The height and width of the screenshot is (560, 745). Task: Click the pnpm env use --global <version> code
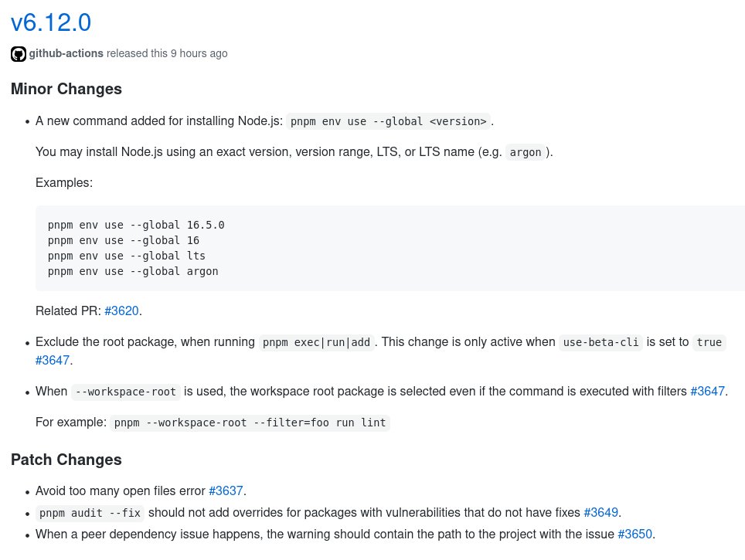pyautogui.click(x=388, y=121)
